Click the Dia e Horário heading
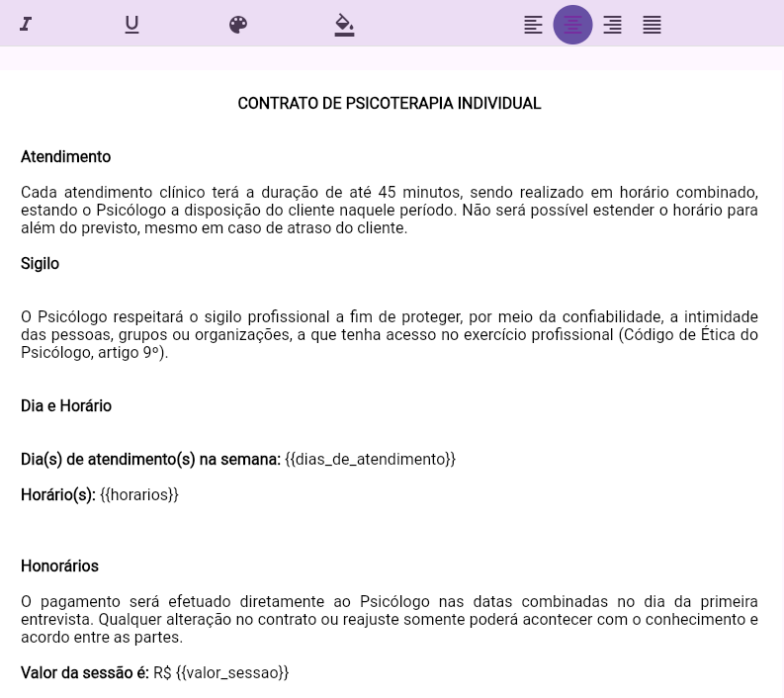784x698 pixels. (x=66, y=406)
